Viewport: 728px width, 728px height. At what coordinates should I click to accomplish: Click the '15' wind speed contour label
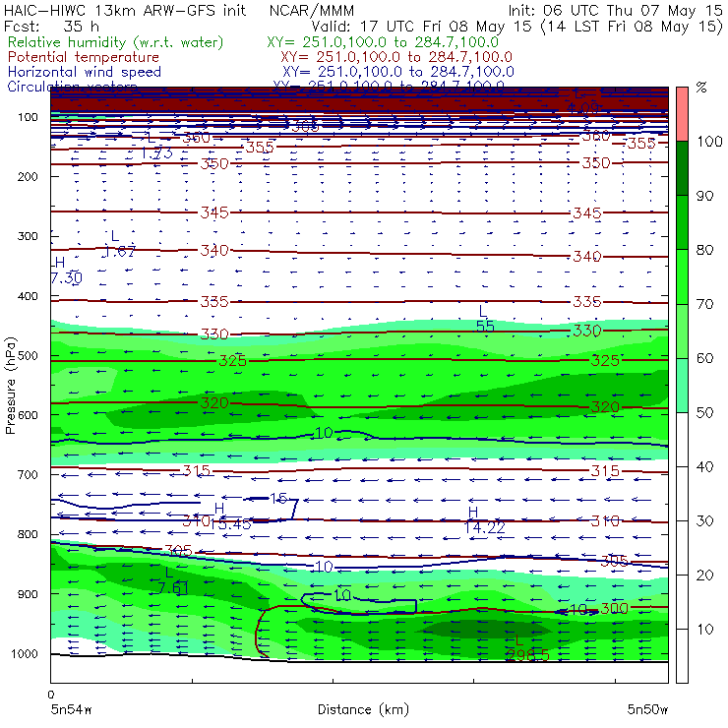[278, 499]
